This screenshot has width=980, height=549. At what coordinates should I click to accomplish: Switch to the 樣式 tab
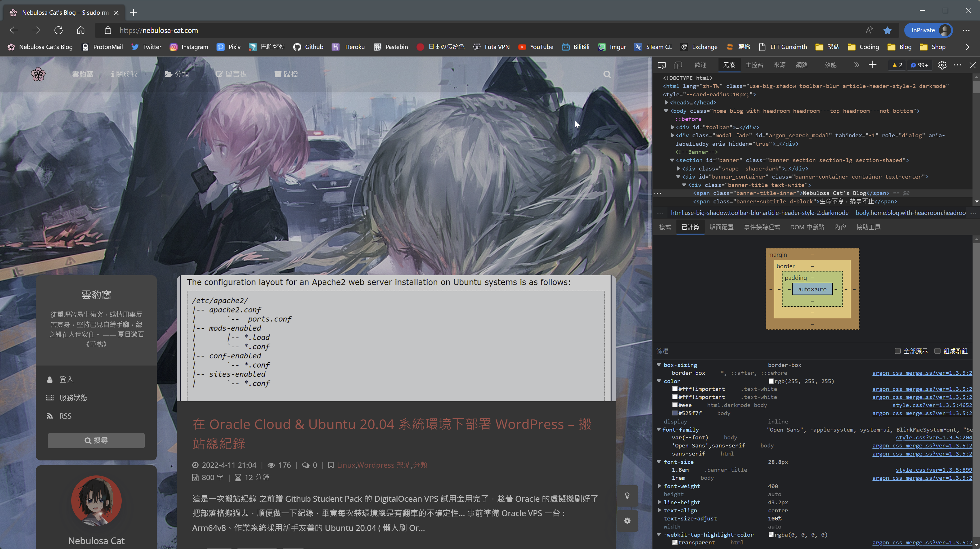pyautogui.click(x=665, y=227)
